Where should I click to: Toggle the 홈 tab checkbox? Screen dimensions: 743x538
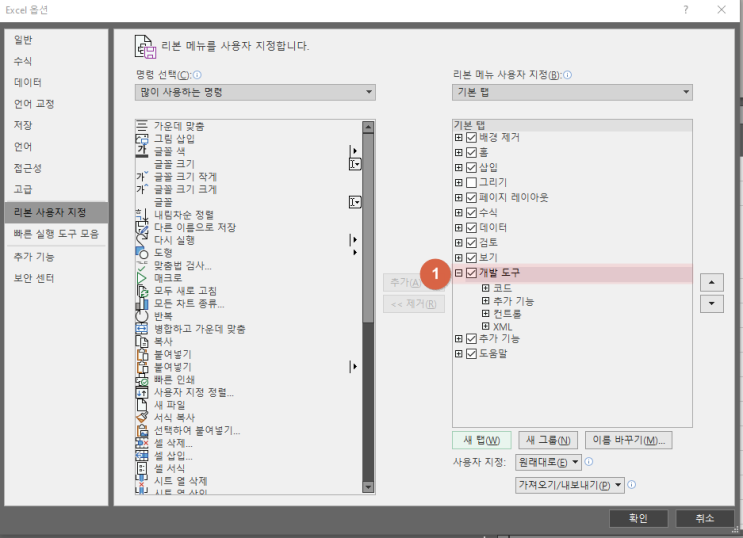click(471, 153)
